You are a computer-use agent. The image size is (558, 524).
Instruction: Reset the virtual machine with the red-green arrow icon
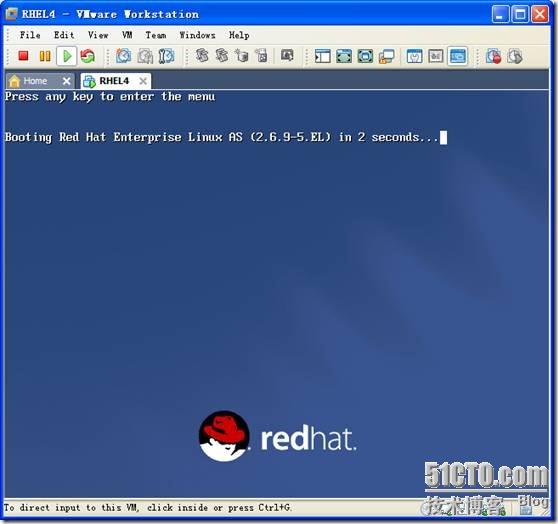pos(88,56)
